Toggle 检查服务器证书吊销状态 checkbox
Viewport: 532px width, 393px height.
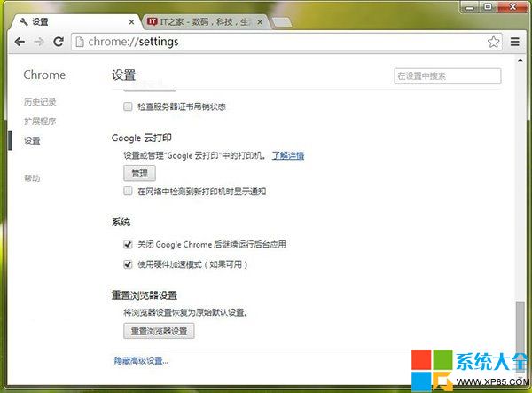tap(128, 106)
